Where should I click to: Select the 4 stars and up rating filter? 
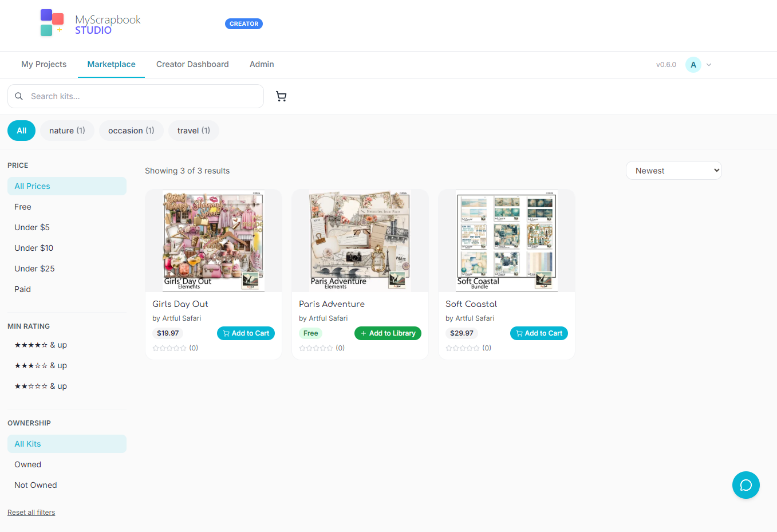coord(40,345)
